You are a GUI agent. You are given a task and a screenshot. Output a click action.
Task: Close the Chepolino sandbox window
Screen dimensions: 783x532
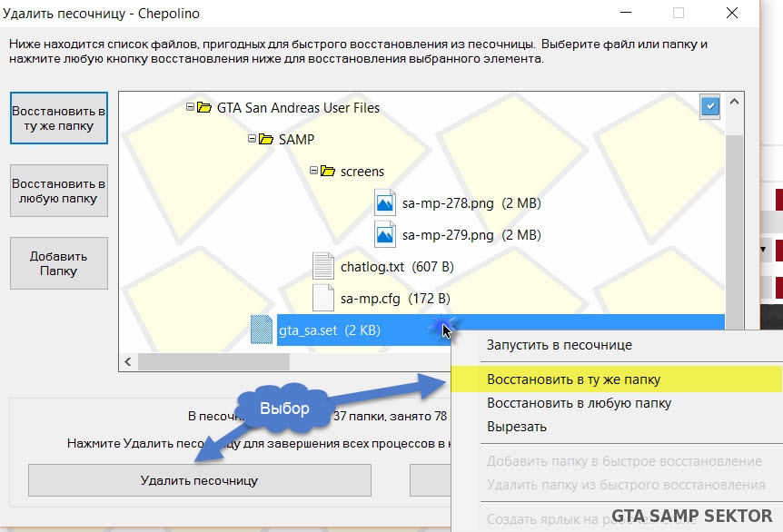coord(732,13)
